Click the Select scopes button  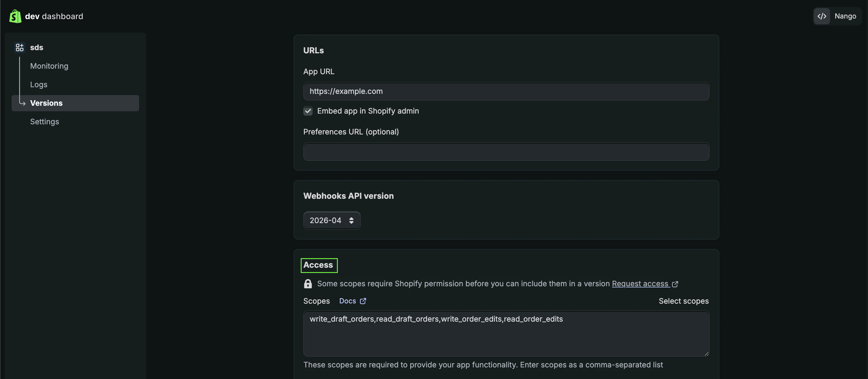pyautogui.click(x=683, y=301)
